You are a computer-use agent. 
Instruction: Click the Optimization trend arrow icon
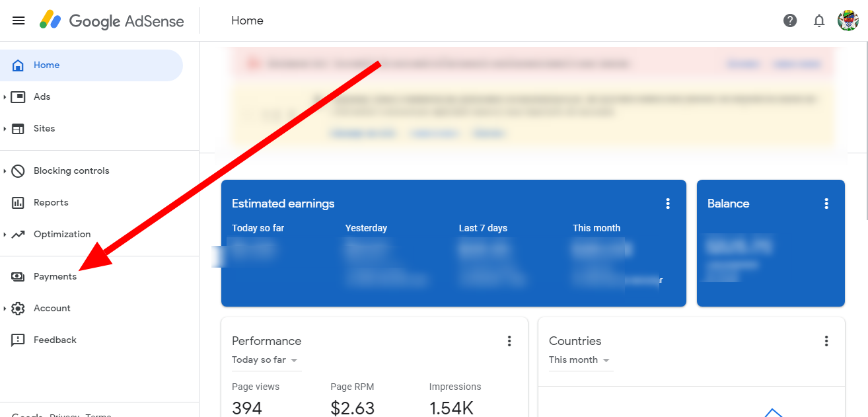coord(18,235)
